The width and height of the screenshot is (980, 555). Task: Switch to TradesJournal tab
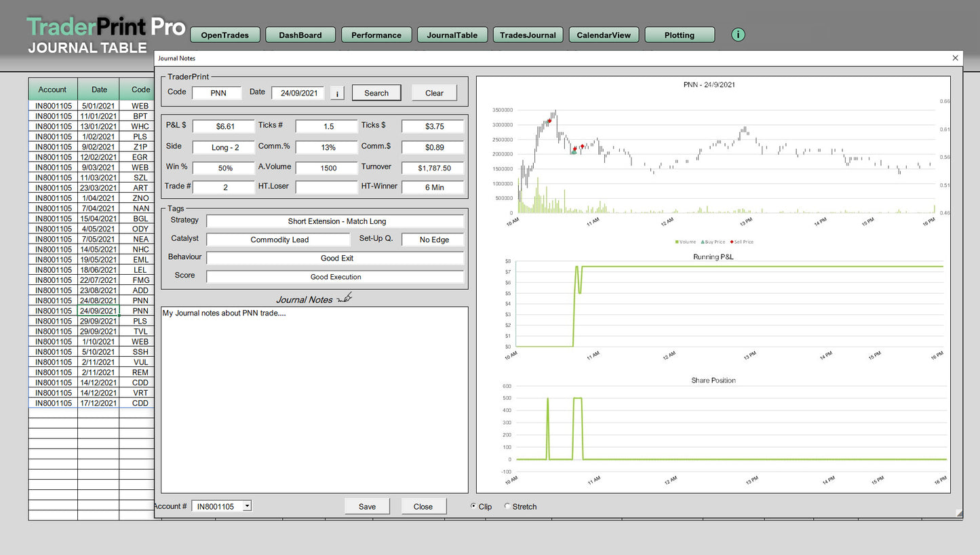pos(528,35)
